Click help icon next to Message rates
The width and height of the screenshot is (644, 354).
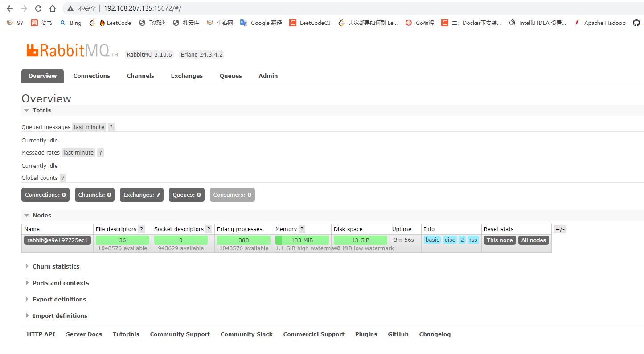tap(101, 152)
